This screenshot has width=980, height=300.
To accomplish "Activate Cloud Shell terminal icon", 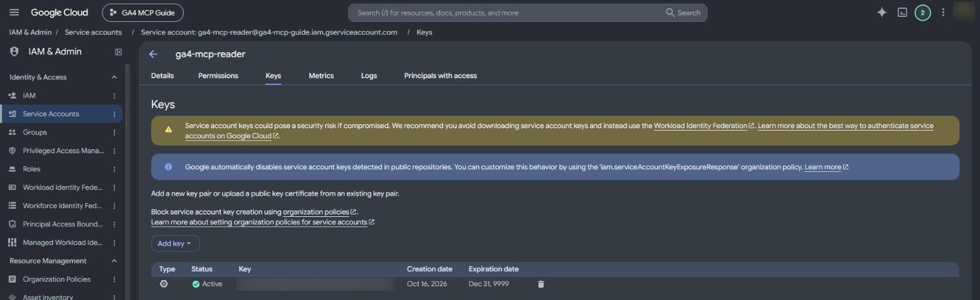I will pyautogui.click(x=902, y=12).
